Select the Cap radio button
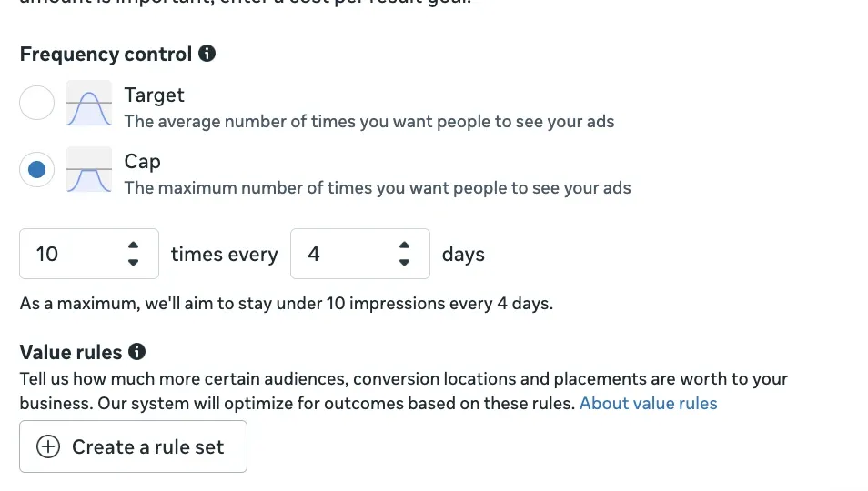 pos(37,170)
